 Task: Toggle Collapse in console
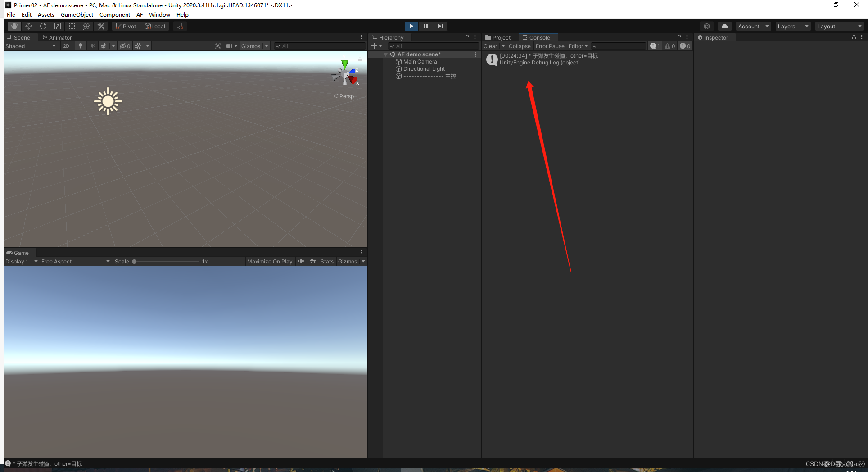(x=520, y=46)
